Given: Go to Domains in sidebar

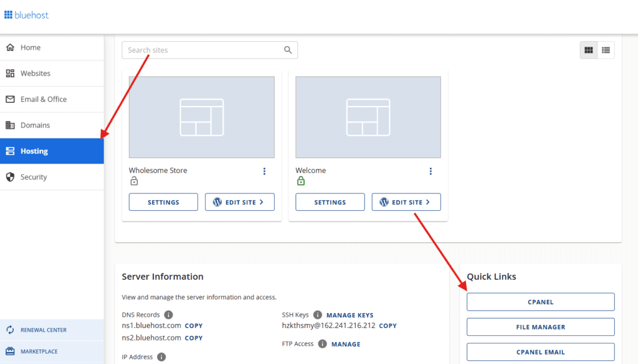Looking at the screenshot, I should tap(52, 125).
